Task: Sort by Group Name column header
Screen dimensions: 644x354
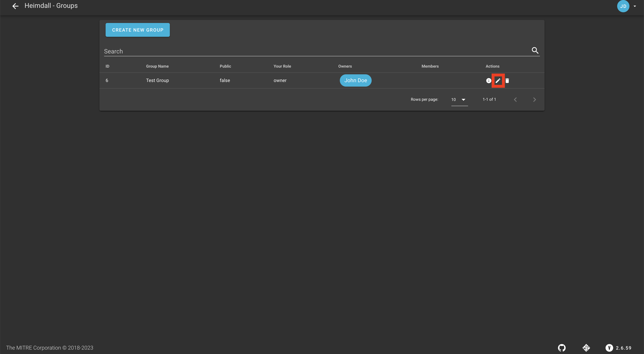Action: point(157,66)
